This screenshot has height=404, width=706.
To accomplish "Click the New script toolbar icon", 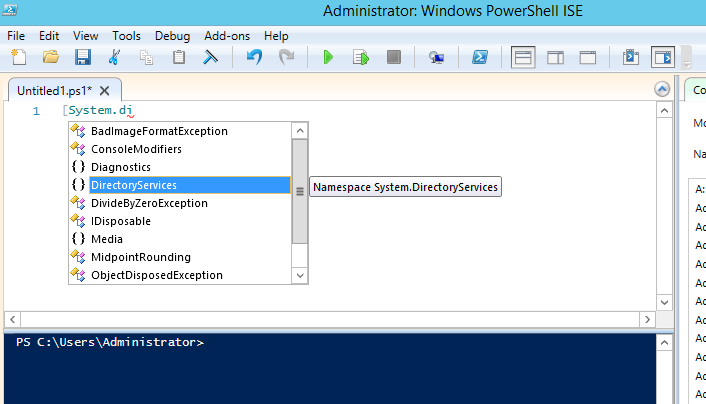I will (x=18, y=57).
